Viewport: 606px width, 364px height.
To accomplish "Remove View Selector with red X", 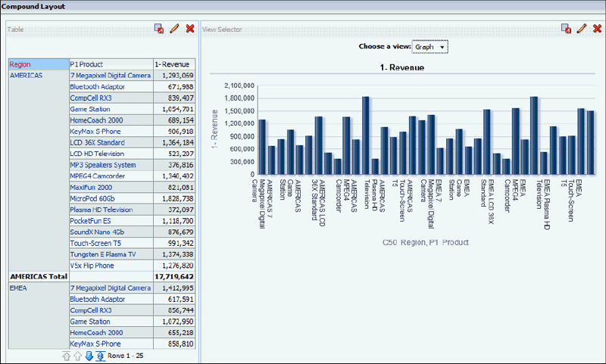I will 596,29.
